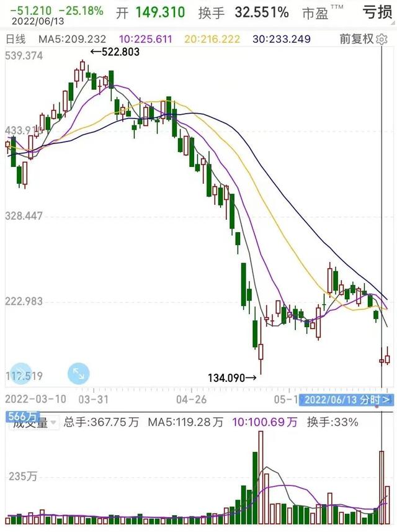Image resolution: width=397 pixels, height=532 pixels.
Task: Click the 539.374 price axis label
Action: tap(24, 56)
